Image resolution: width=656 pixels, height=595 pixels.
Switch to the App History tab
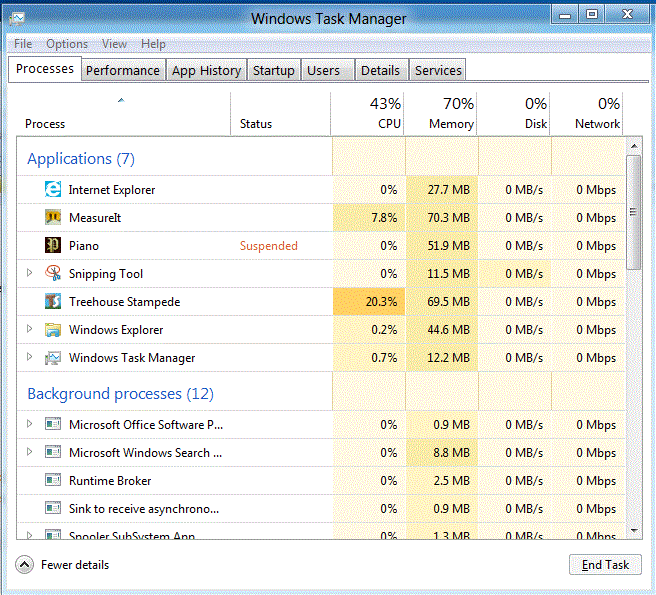207,70
